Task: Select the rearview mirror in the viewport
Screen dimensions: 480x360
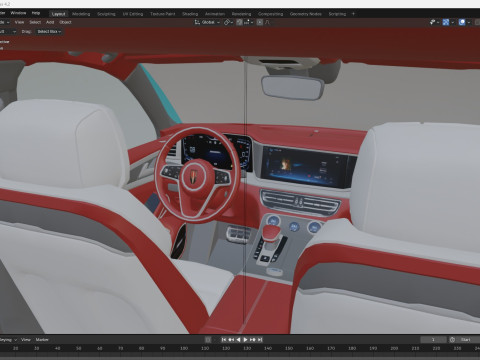Action: tap(292, 87)
